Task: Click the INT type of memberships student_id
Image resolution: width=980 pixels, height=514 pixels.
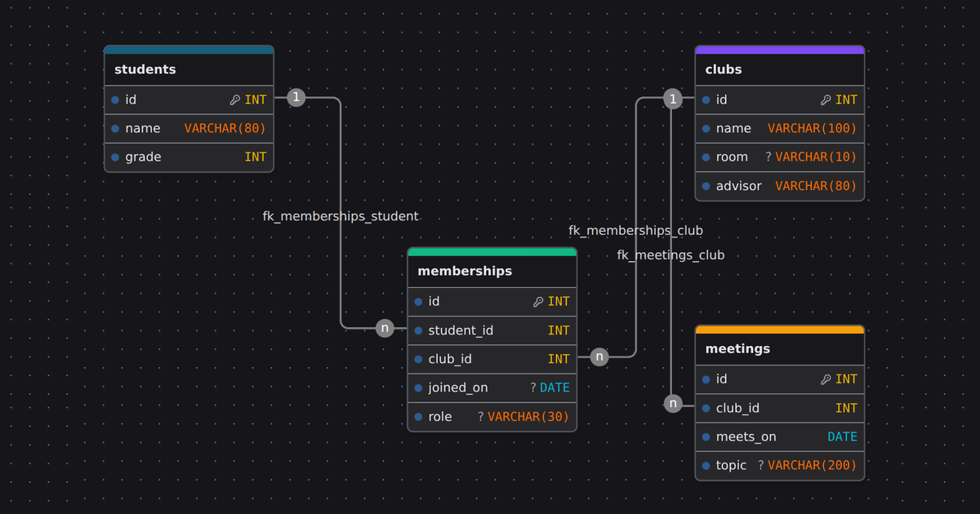Action: tap(559, 330)
